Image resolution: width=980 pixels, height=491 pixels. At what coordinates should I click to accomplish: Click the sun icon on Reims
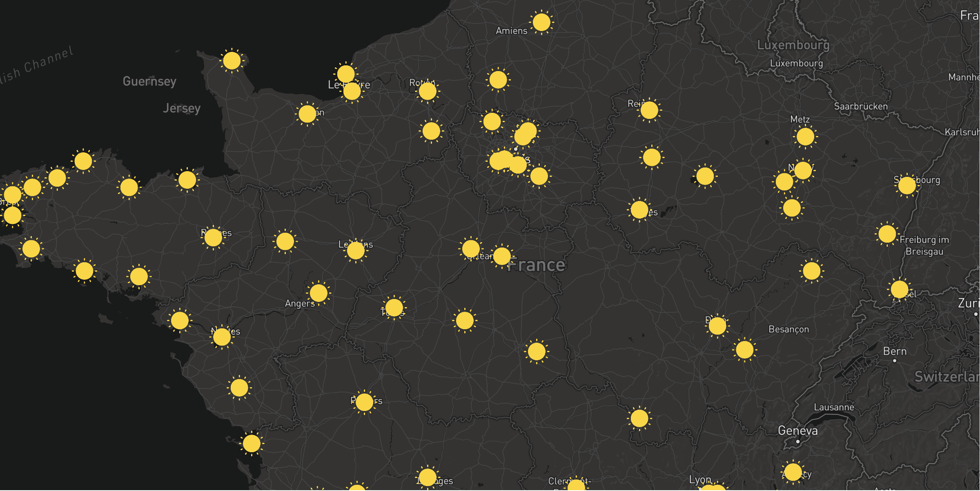point(649,110)
